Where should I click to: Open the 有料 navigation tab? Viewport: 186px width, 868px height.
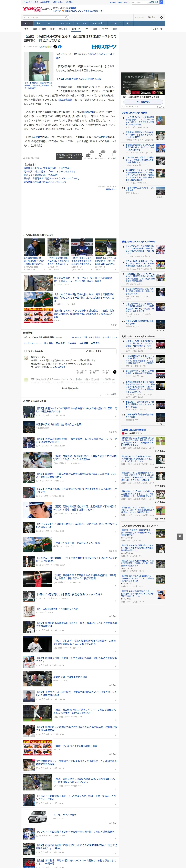(x=128, y=24)
